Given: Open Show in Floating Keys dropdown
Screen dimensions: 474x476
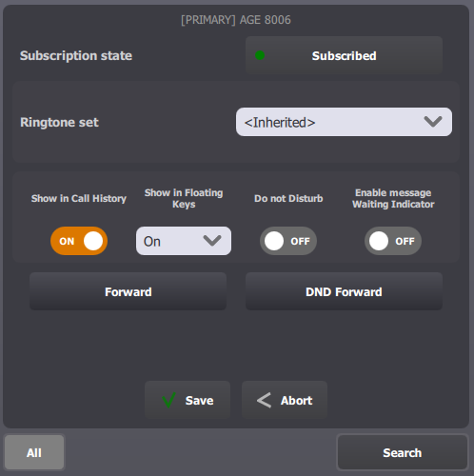Looking at the screenshot, I should 184,241.
